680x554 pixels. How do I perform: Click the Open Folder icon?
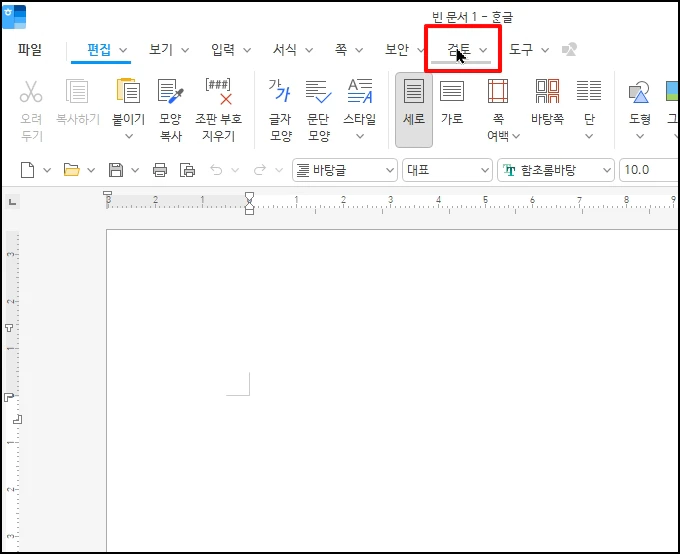click(x=72, y=170)
